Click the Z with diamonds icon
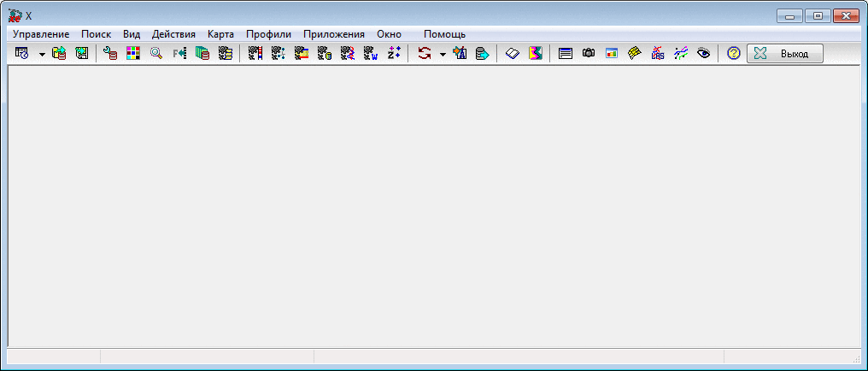The height and width of the screenshot is (371, 868). pos(394,54)
